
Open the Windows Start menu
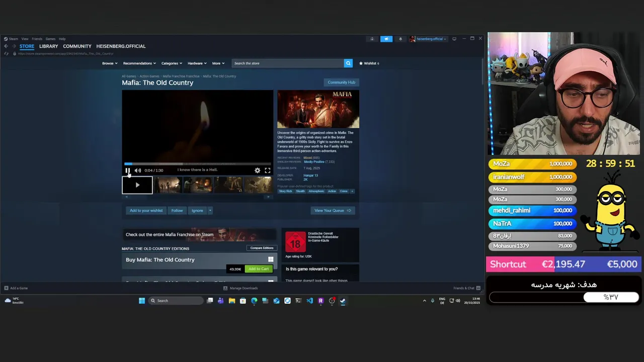[x=142, y=301]
